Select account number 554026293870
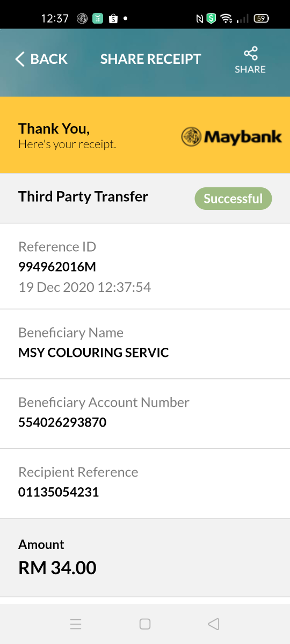 point(62,422)
